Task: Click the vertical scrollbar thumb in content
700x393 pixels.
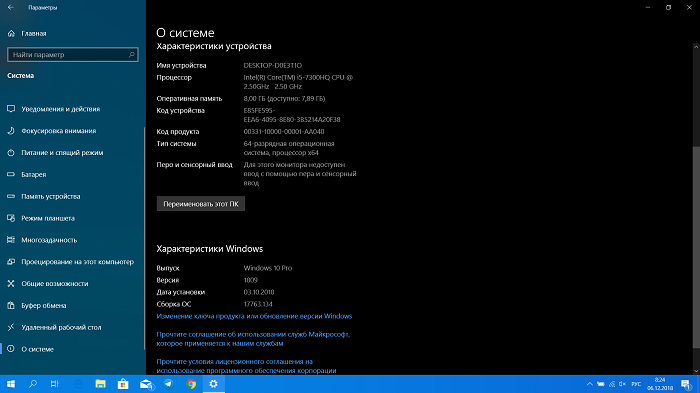Action: 696,247
